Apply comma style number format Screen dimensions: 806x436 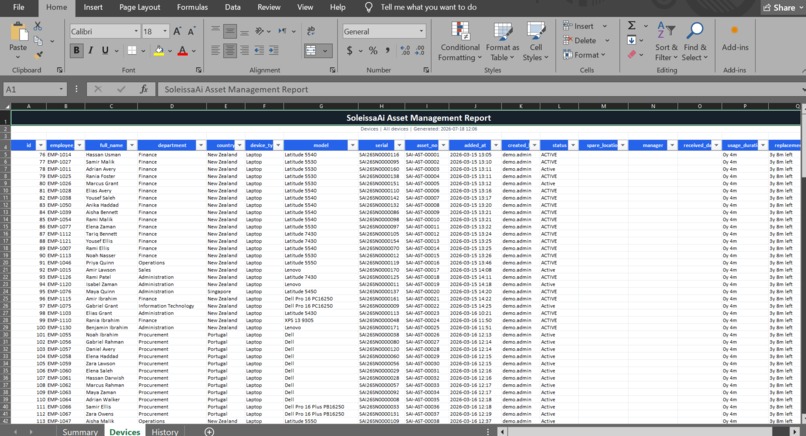(x=387, y=50)
